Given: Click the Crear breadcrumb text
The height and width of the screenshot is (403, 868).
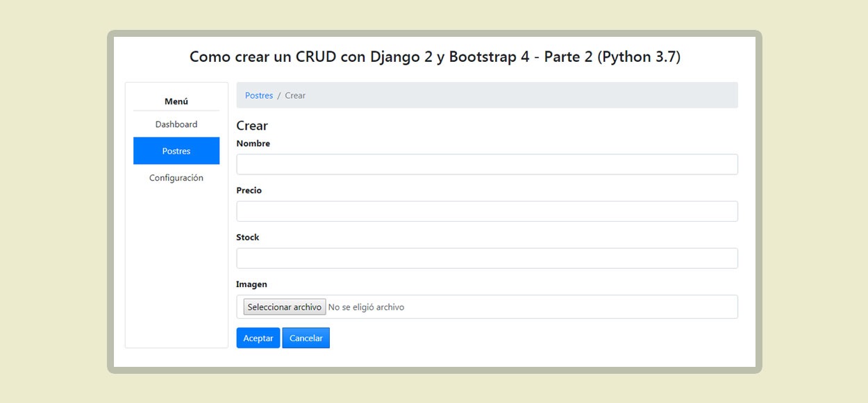Looking at the screenshot, I should (x=295, y=95).
